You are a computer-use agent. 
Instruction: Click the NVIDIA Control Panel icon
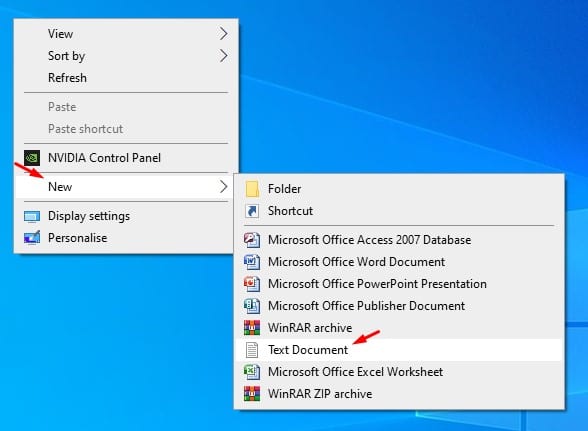click(32, 158)
